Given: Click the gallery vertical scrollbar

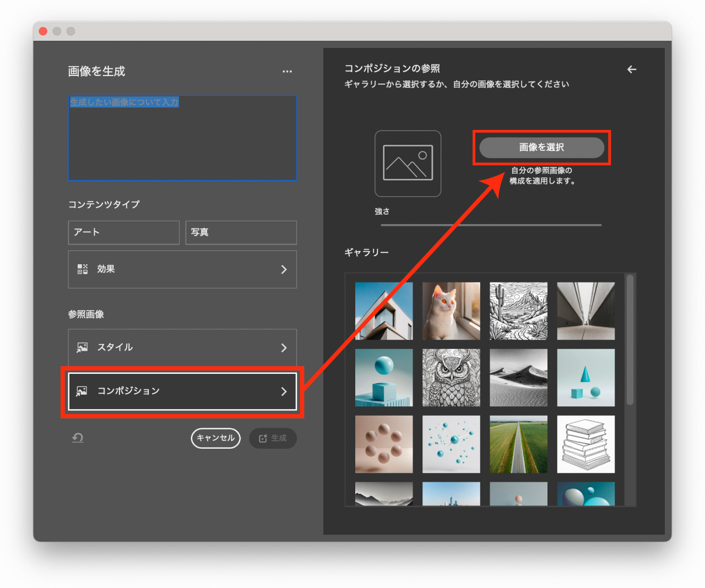Looking at the screenshot, I should tap(630, 340).
